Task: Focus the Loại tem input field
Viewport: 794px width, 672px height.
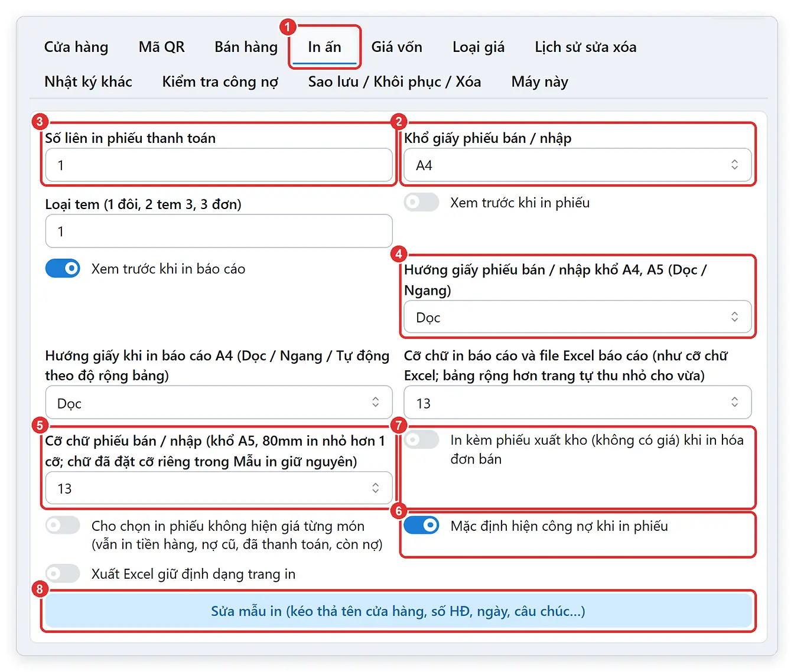Action: tap(219, 231)
